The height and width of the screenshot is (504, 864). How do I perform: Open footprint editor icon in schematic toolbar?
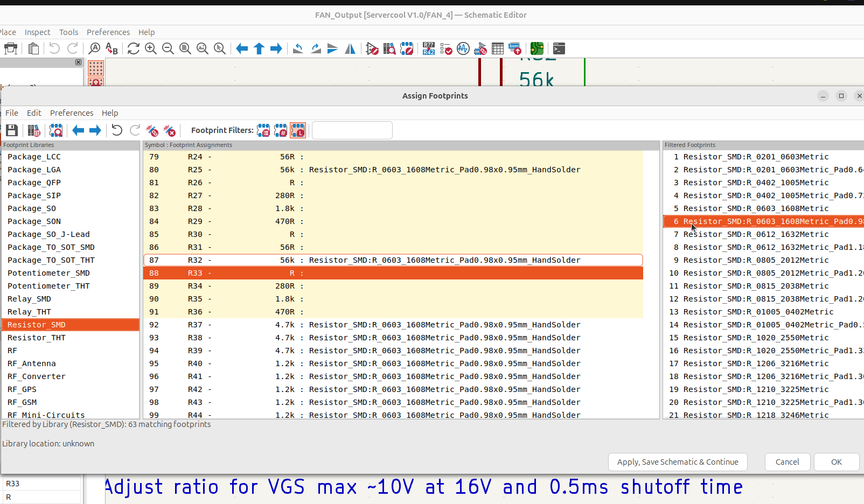(407, 49)
